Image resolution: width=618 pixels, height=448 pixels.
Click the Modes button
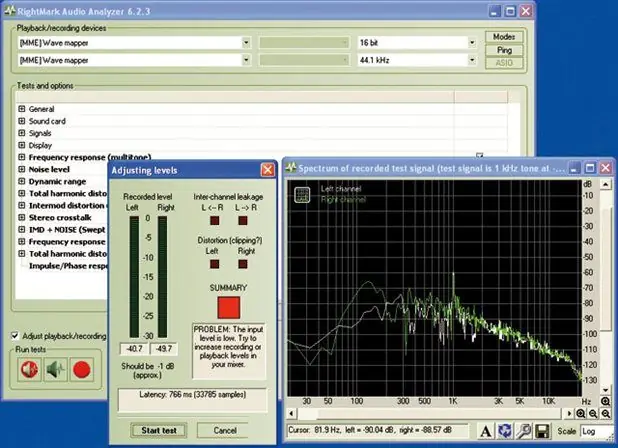[504, 37]
